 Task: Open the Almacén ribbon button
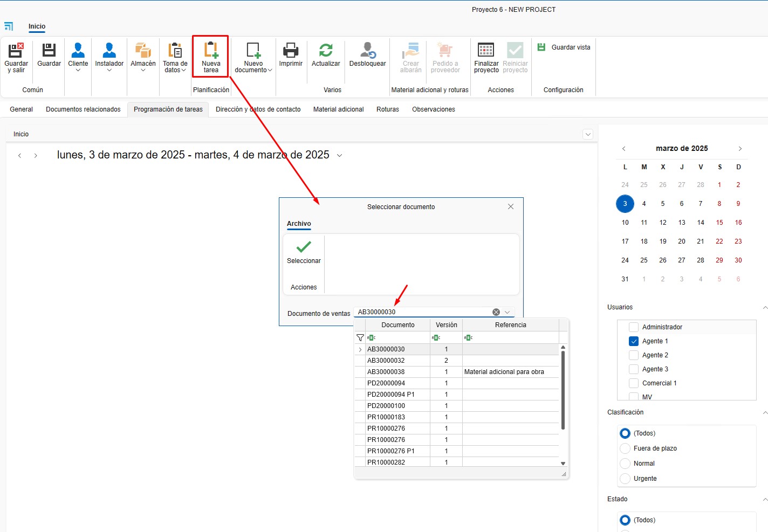coord(143,57)
